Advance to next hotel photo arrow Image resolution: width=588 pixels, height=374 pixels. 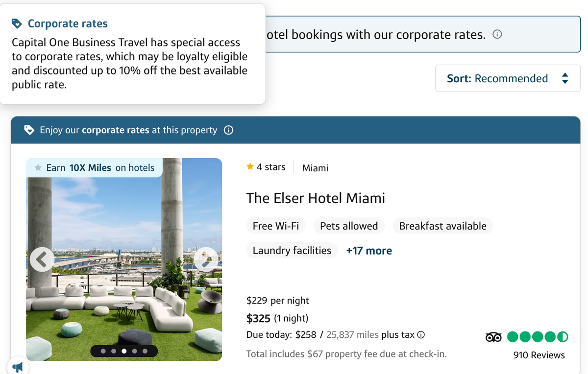(206, 259)
